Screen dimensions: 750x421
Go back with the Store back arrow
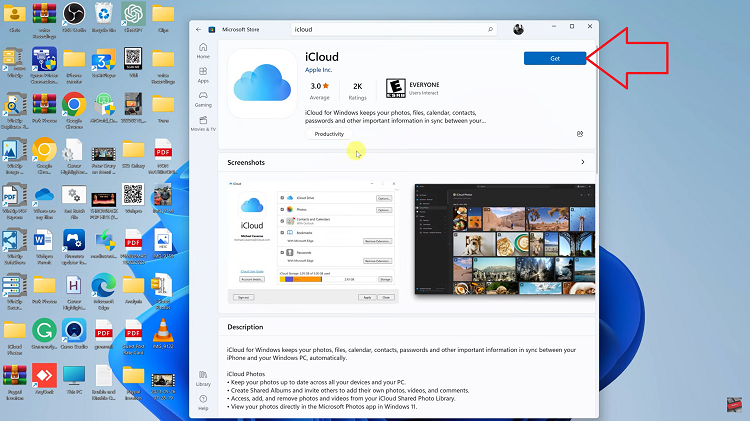click(x=199, y=29)
